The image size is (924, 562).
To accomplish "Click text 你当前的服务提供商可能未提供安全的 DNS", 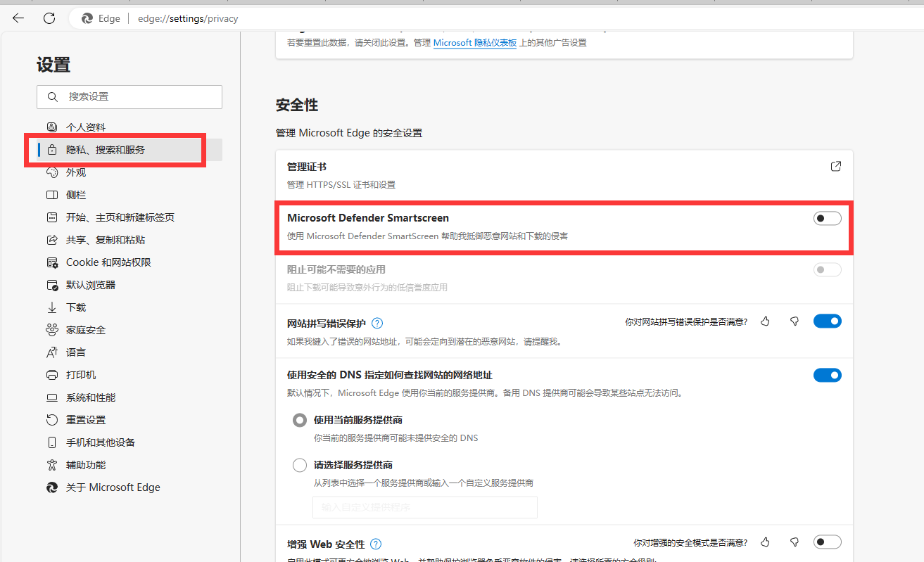I will pos(395,438).
